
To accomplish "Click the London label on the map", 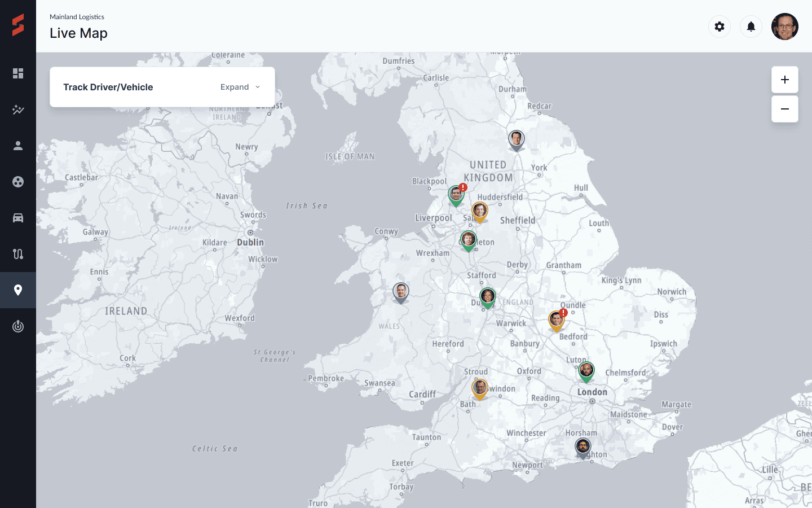I will 592,392.
